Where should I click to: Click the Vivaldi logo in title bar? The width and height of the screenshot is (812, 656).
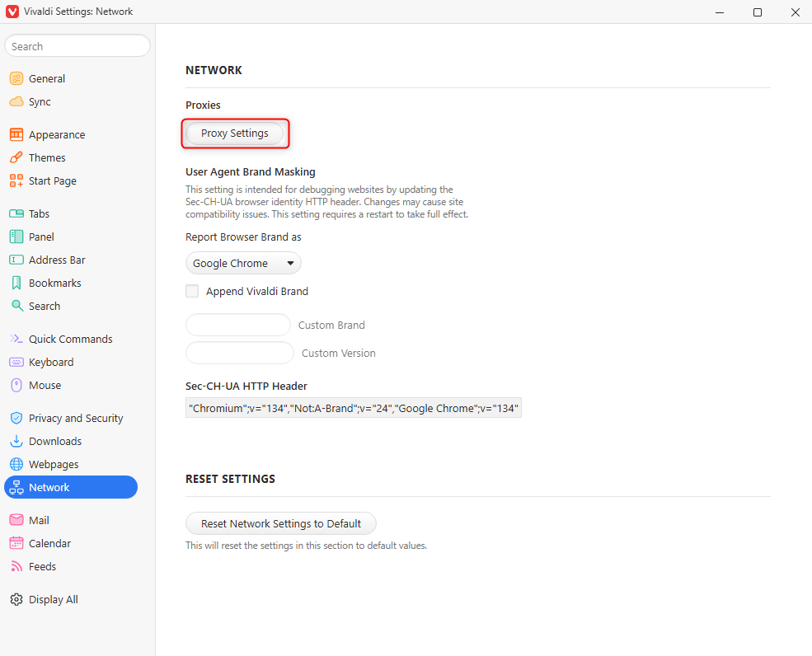click(x=12, y=12)
